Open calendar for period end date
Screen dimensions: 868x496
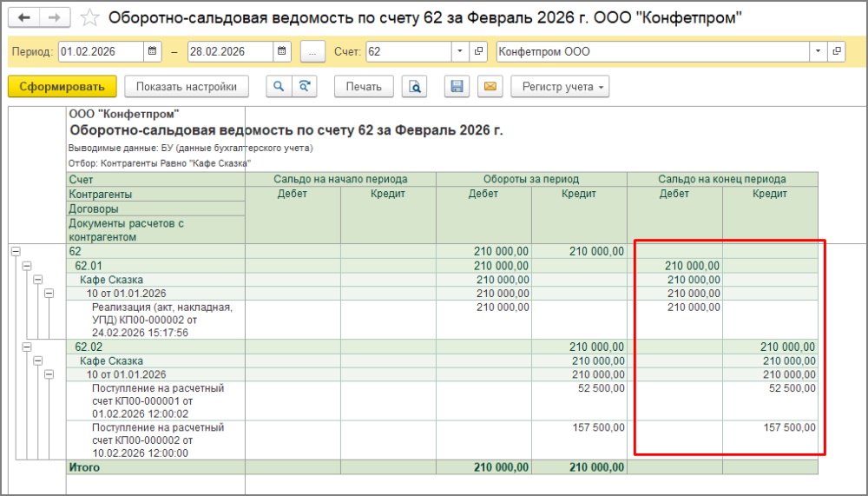point(281,51)
